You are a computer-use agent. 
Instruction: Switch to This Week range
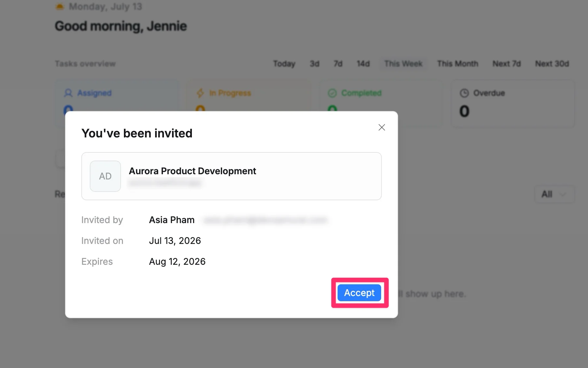403,64
